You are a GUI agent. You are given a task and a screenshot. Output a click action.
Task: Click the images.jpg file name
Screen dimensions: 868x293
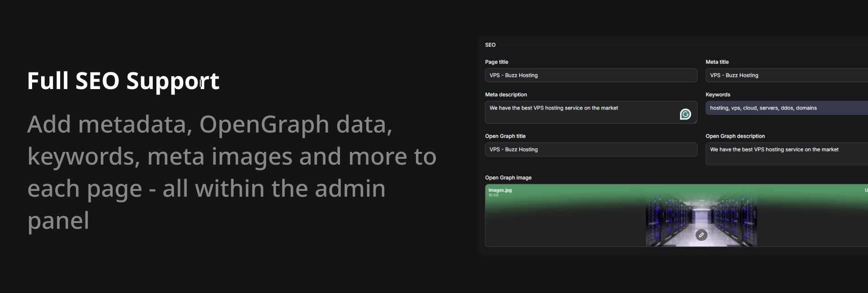500,190
